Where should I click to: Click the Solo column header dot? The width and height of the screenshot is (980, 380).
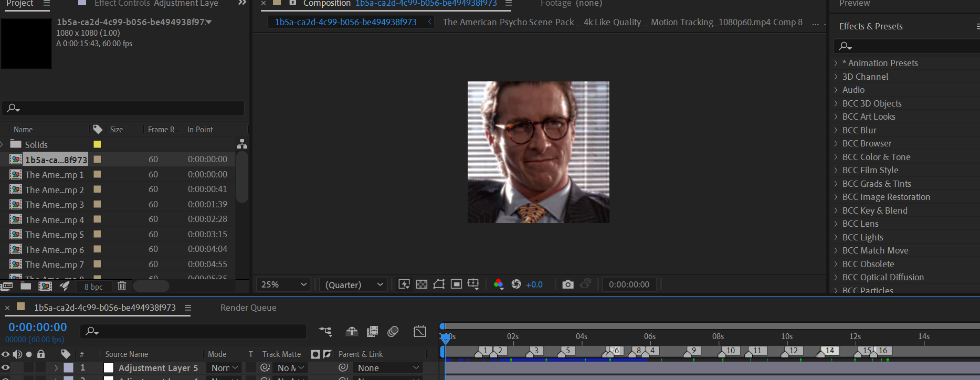pyautogui.click(x=29, y=354)
